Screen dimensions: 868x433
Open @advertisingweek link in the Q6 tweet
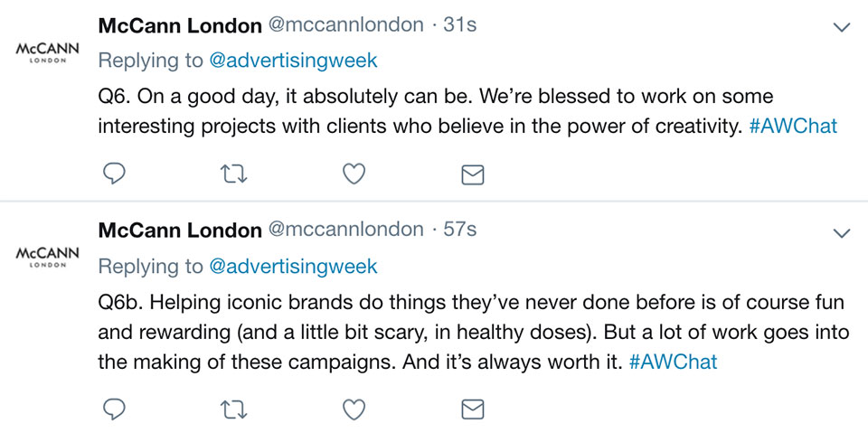(293, 61)
